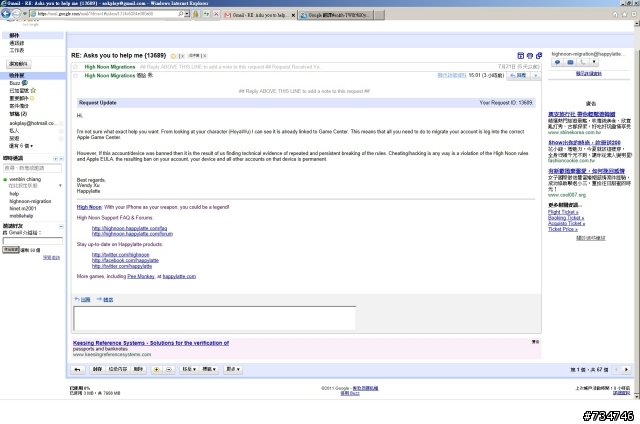Screen dimensions: 640x424
Task: Open the twitter.com/highnoon link
Action: (120, 255)
